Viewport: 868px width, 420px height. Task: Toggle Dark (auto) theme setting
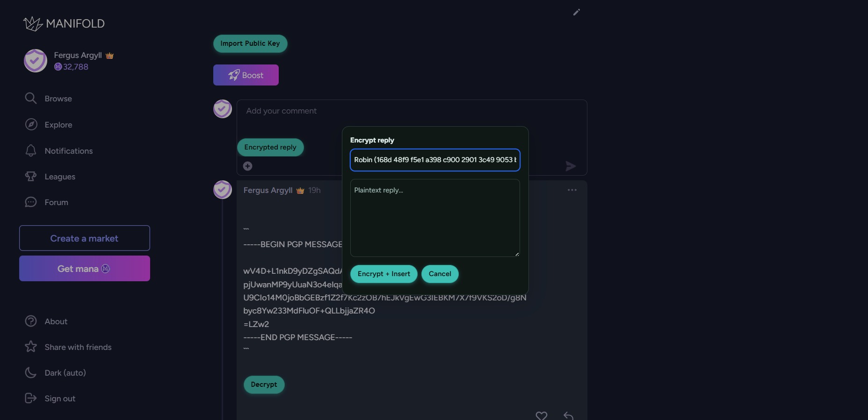click(65, 373)
